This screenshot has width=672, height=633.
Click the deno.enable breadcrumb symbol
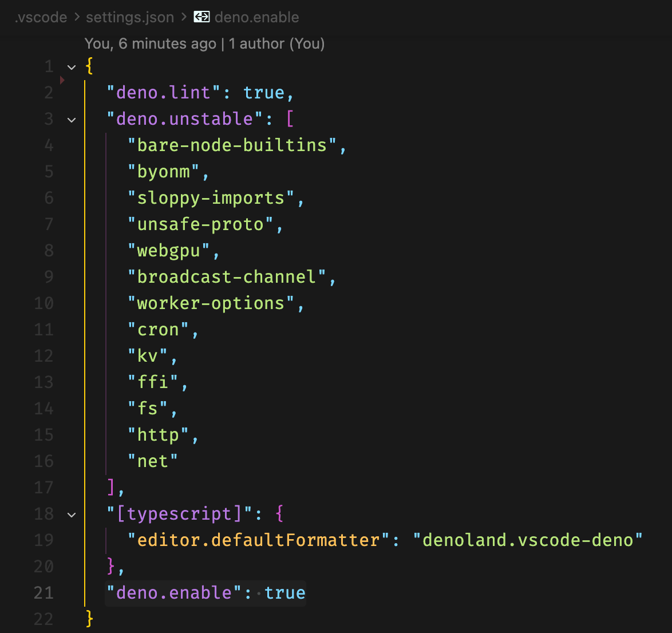(256, 18)
